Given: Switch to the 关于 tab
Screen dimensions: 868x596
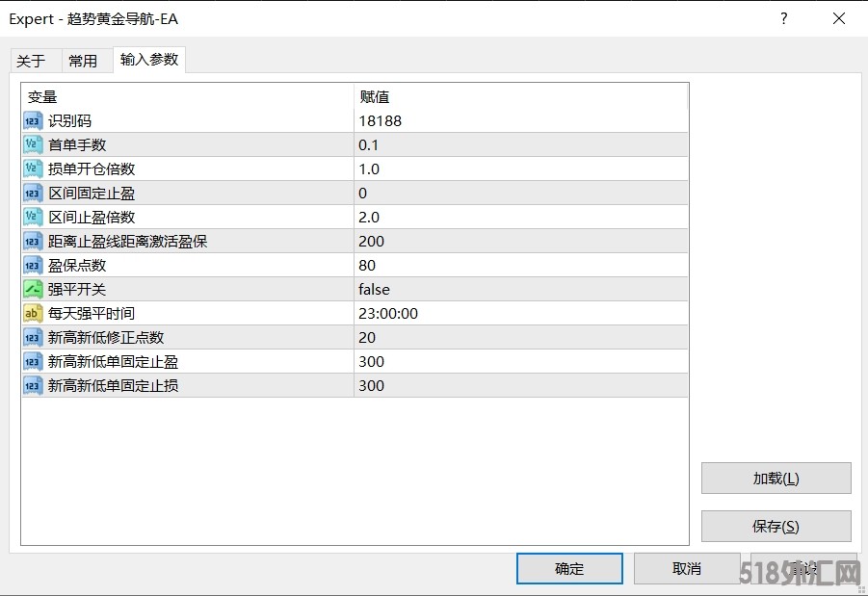Looking at the screenshot, I should click(31, 61).
